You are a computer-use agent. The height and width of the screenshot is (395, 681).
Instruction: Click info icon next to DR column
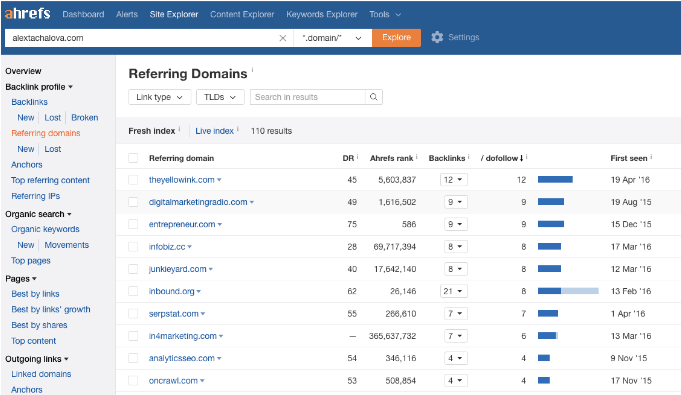click(x=357, y=156)
